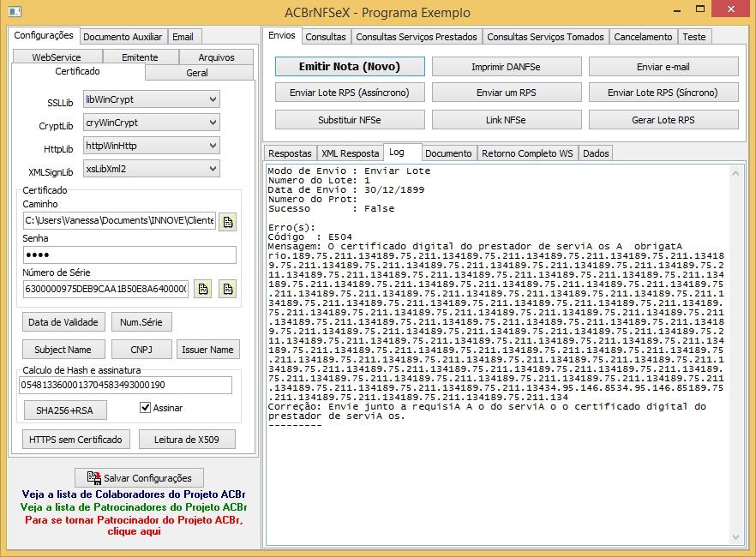Switch to the Geral tab
This screenshot has width=756, height=557.
click(197, 72)
